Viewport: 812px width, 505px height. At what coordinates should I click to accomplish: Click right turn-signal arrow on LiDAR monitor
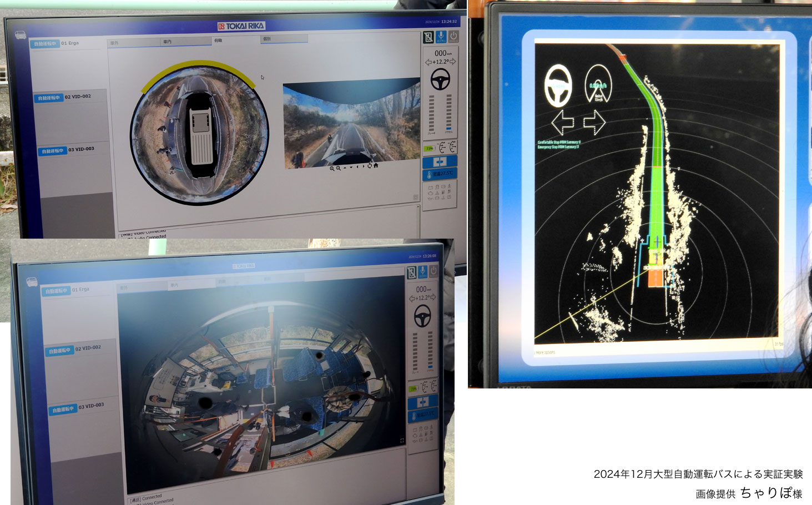click(x=593, y=122)
